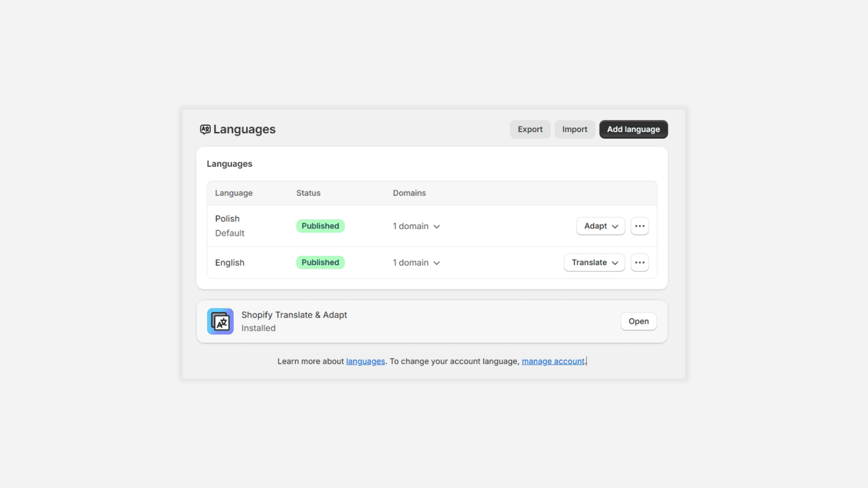Follow the languages help link
The image size is (868, 488).
coord(365,361)
